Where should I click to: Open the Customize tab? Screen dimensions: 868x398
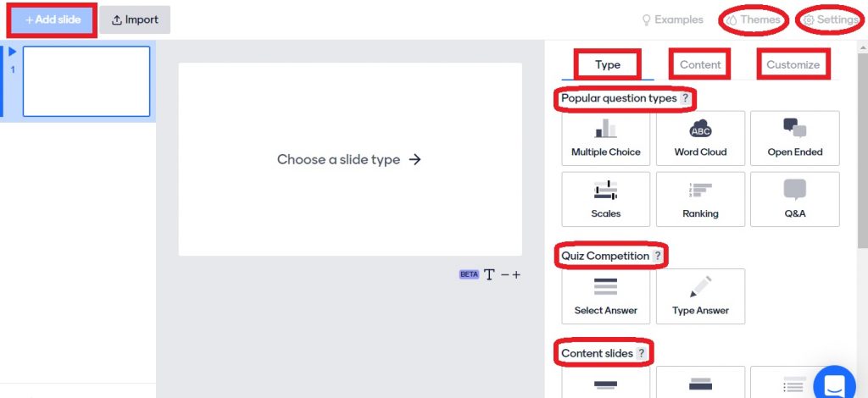[x=793, y=64]
